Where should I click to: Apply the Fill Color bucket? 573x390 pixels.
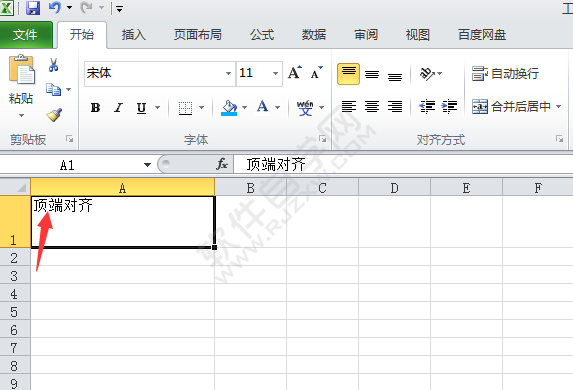tap(229, 108)
